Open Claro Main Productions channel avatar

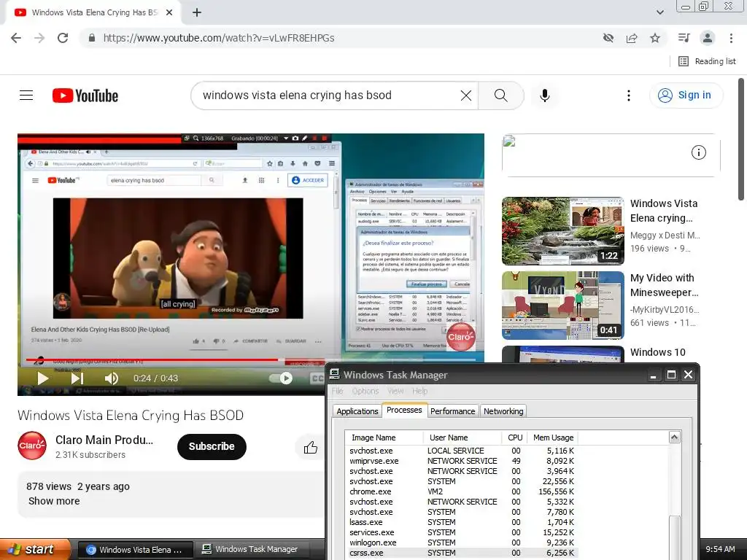click(x=32, y=446)
